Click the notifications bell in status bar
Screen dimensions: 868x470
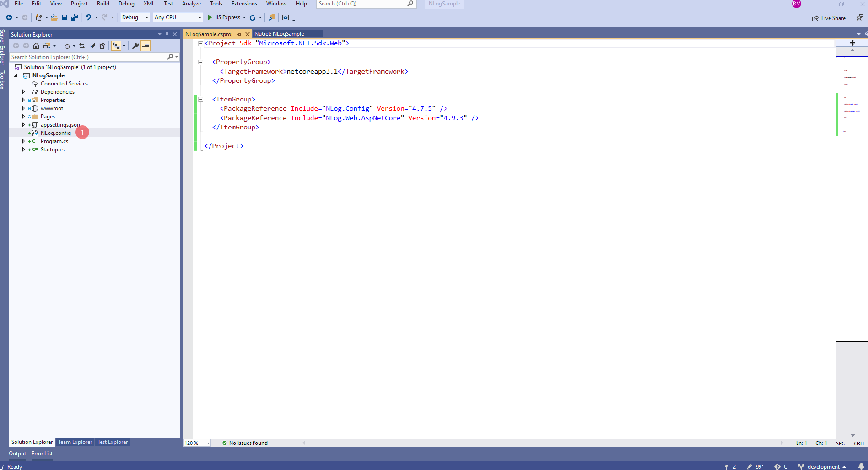pyautogui.click(x=861, y=466)
